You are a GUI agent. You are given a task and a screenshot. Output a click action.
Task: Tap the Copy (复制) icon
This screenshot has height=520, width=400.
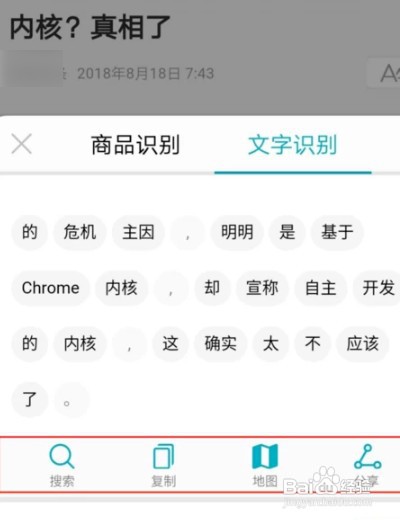click(163, 456)
